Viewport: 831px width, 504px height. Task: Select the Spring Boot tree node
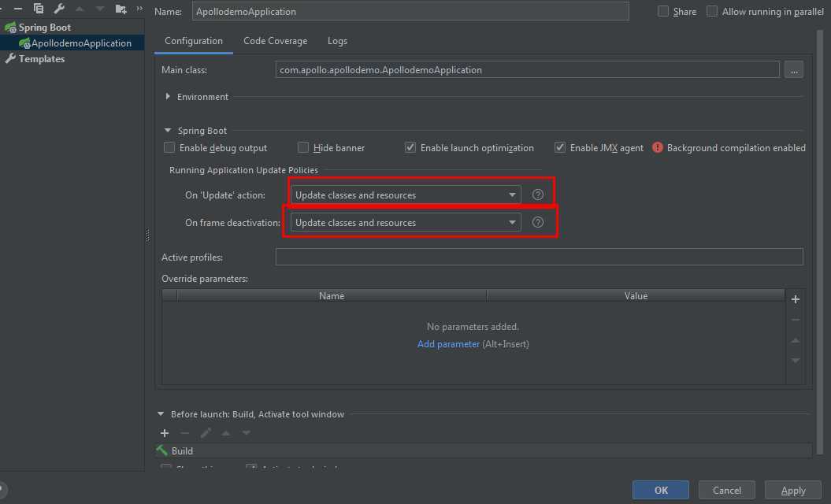(x=45, y=27)
